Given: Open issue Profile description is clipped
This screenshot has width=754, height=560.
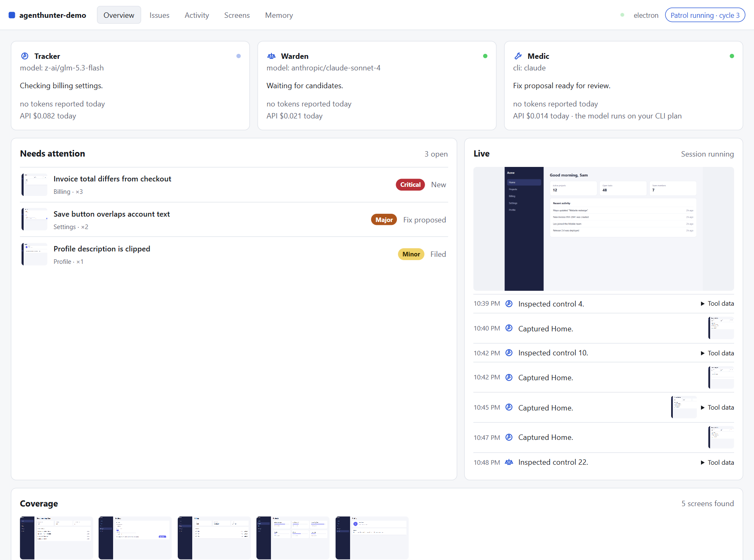Looking at the screenshot, I should pyautogui.click(x=234, y=254).
